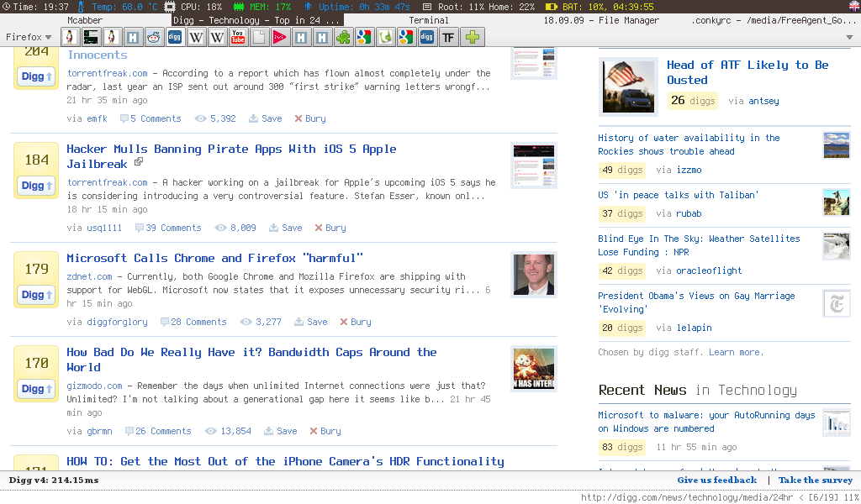Click the Give us feedback link
Viewport: 861px width, 504px height.
click(x=716, y=480)
